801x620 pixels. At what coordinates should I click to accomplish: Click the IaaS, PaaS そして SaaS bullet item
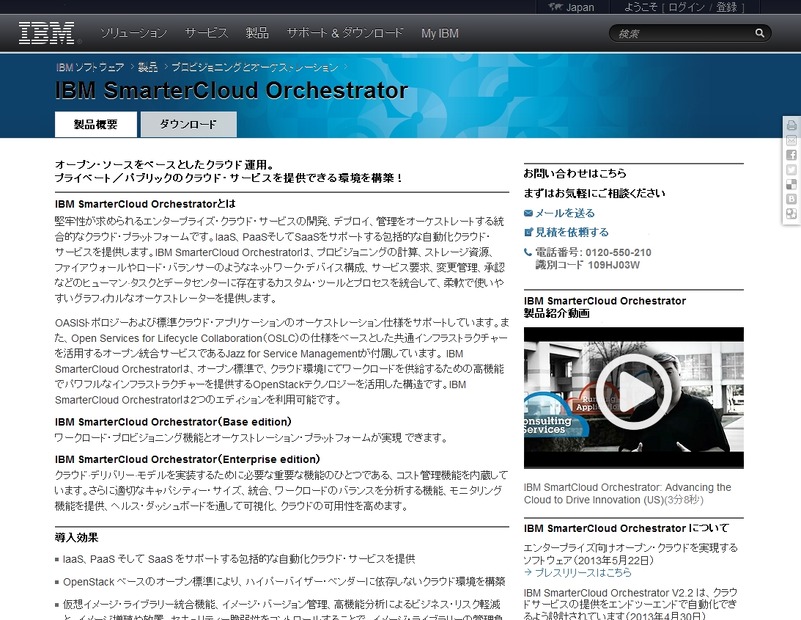pos(239,559)
